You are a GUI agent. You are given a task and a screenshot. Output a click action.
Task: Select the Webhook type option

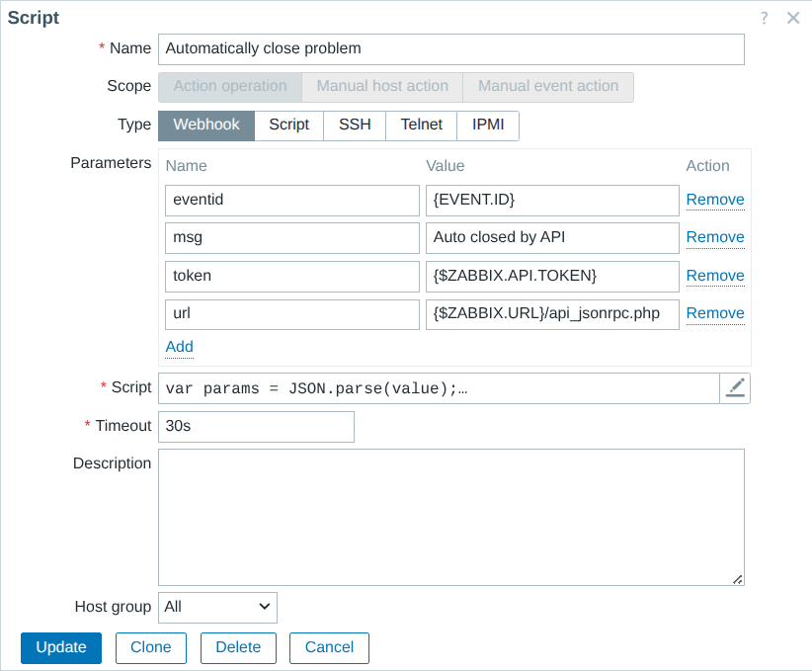206,126
